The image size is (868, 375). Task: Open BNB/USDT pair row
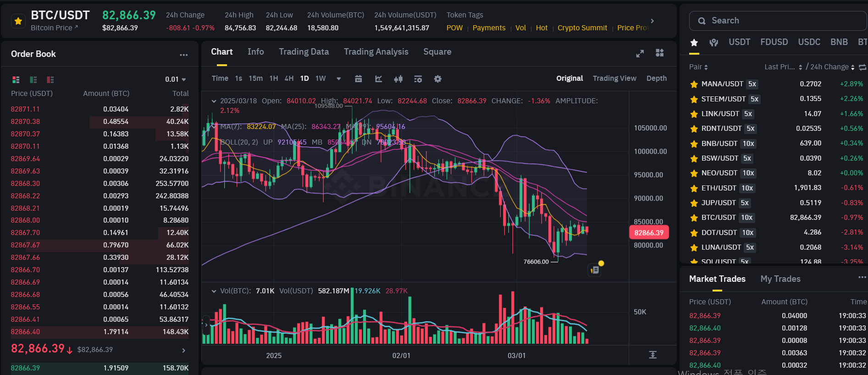[777, 144]
